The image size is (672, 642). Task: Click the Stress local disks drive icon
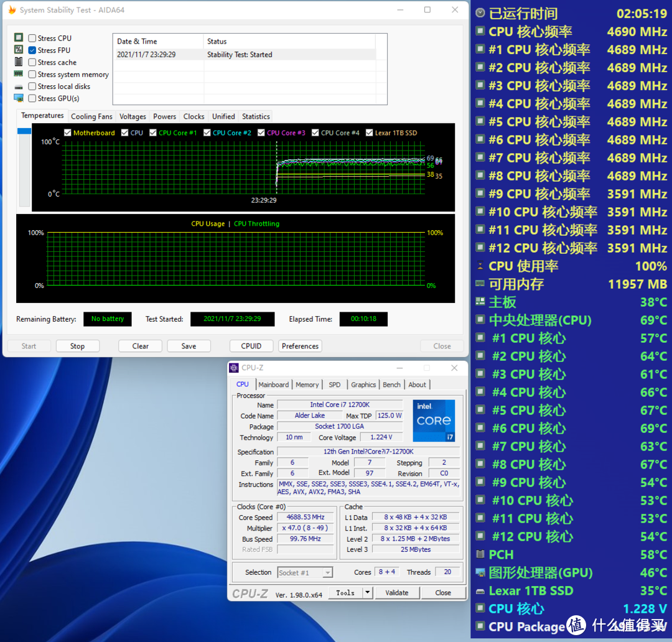click(19, 86)
